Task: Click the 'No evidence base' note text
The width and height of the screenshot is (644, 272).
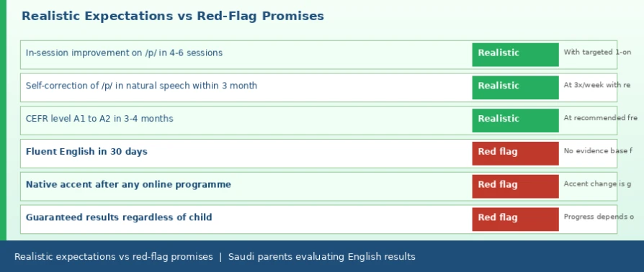Action: [x=598, y=151]
